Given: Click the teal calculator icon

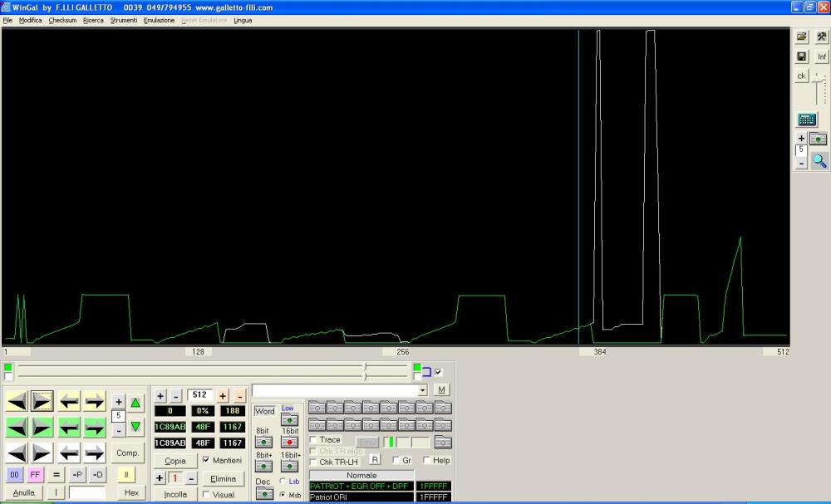Looking at the screenshot, I should coord(806,119).
